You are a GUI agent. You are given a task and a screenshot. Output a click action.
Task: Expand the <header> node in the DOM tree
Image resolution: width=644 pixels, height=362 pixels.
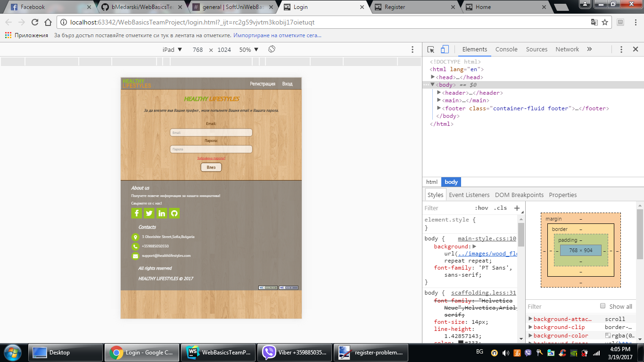pos(439,92)
